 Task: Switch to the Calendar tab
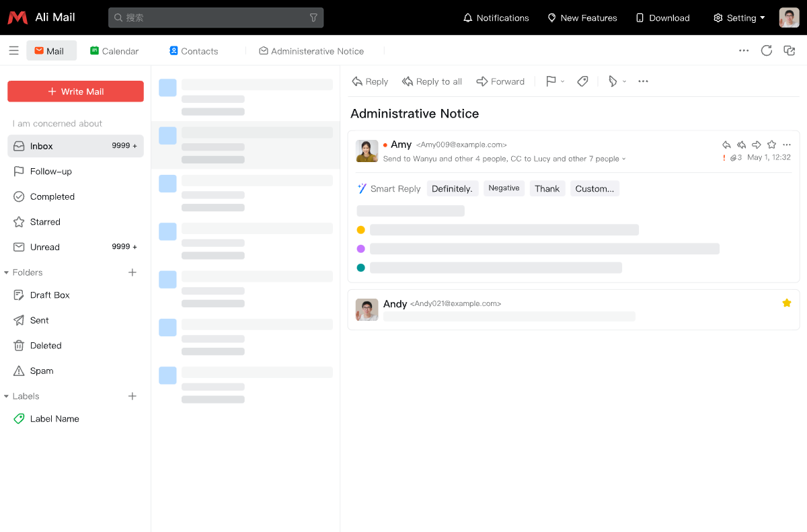(114, 50)
